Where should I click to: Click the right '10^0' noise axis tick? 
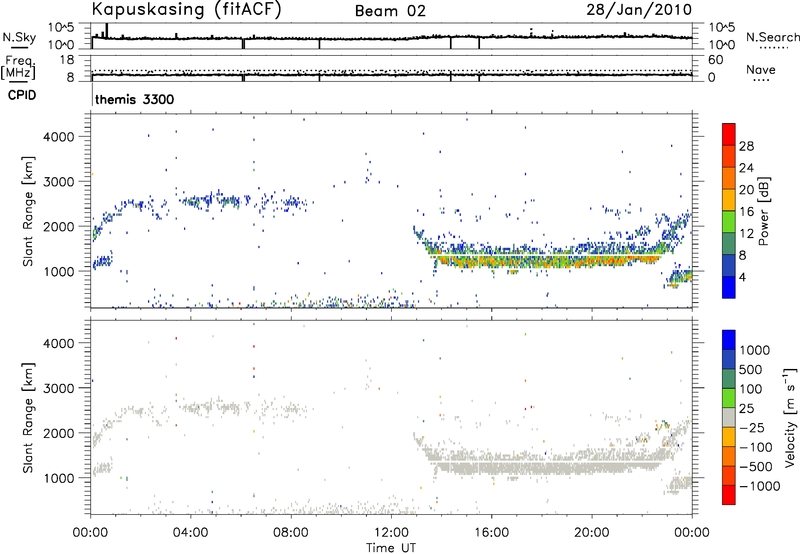tap(721, 44)
